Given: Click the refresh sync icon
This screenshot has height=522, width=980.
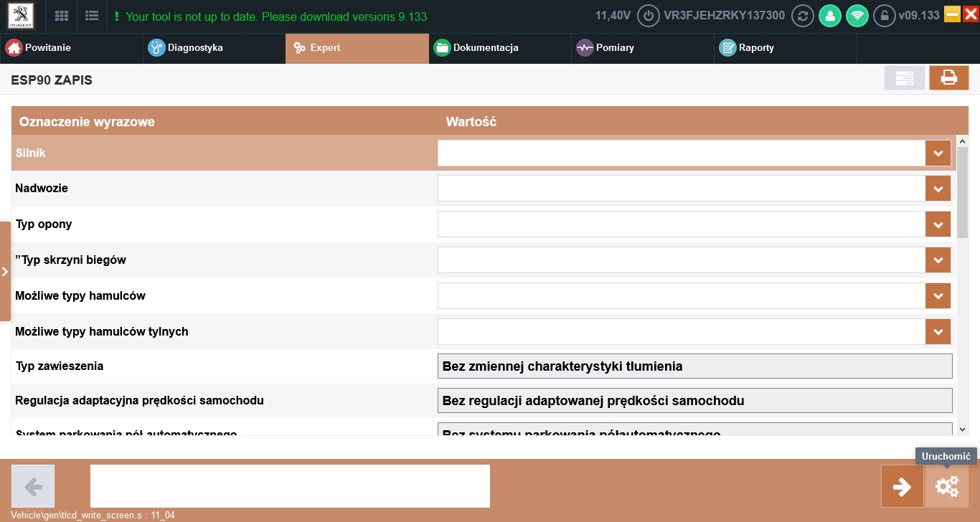Looking at the screenshot, I should (802, 16).
